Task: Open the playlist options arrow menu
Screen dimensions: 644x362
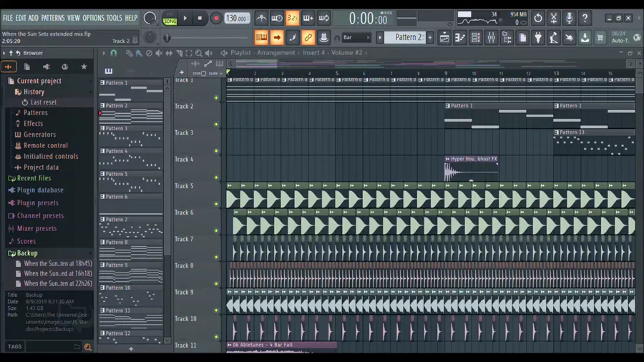Action: point(104,53)
